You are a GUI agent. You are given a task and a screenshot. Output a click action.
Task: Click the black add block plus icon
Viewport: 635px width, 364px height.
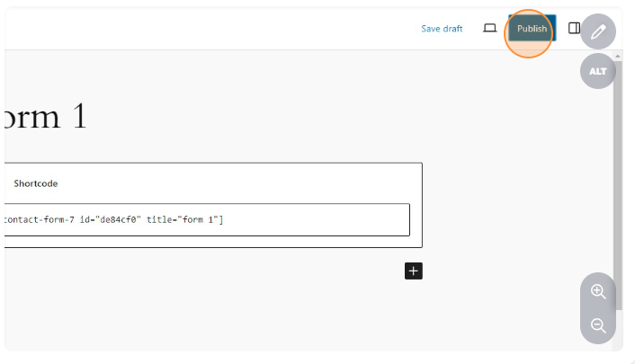414,271
